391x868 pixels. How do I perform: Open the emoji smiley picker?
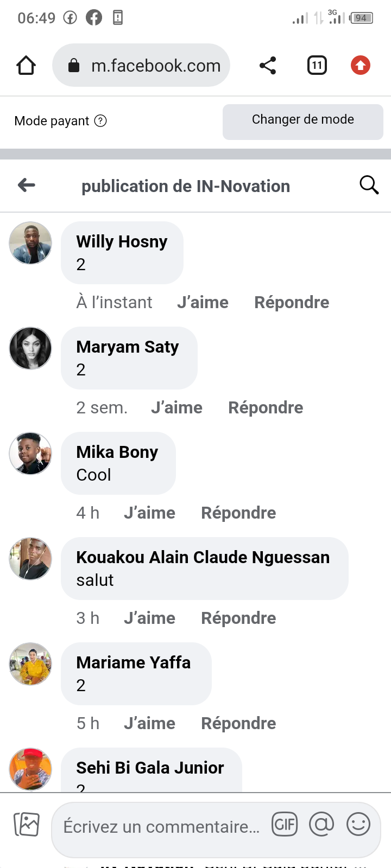click(358, 825)
